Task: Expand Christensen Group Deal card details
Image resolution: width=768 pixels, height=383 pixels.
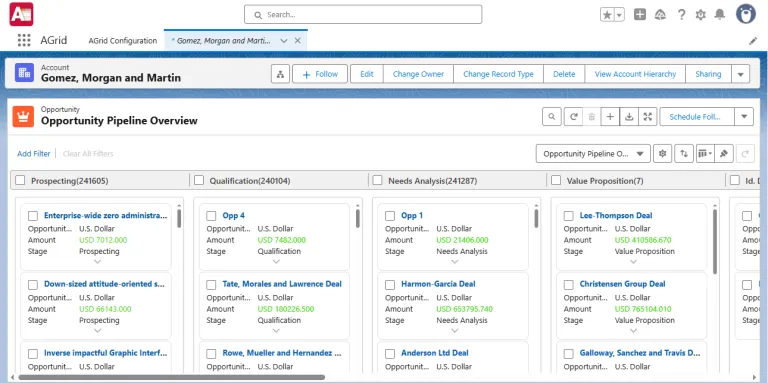Action: click(x=633, y=331)
